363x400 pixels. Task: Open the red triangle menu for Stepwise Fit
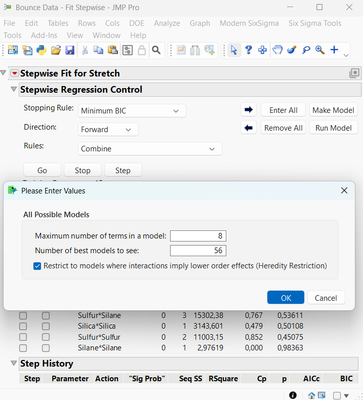click(x=14, y=73)
